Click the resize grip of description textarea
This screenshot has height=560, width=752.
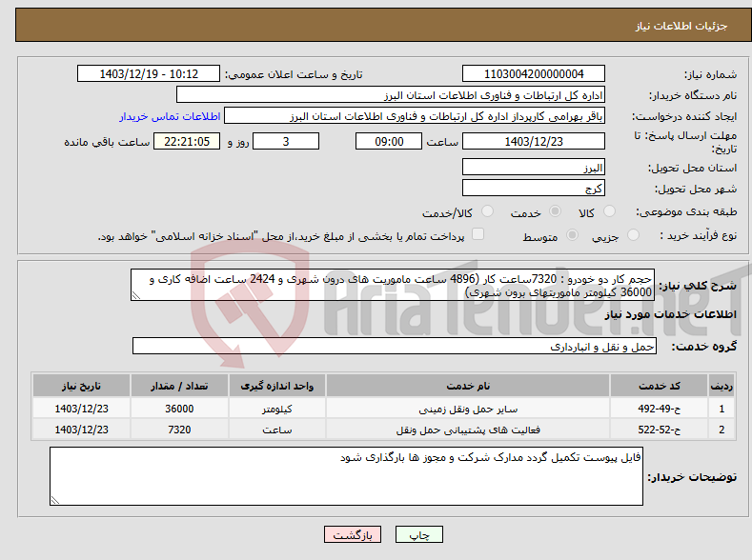coord(135,295)
